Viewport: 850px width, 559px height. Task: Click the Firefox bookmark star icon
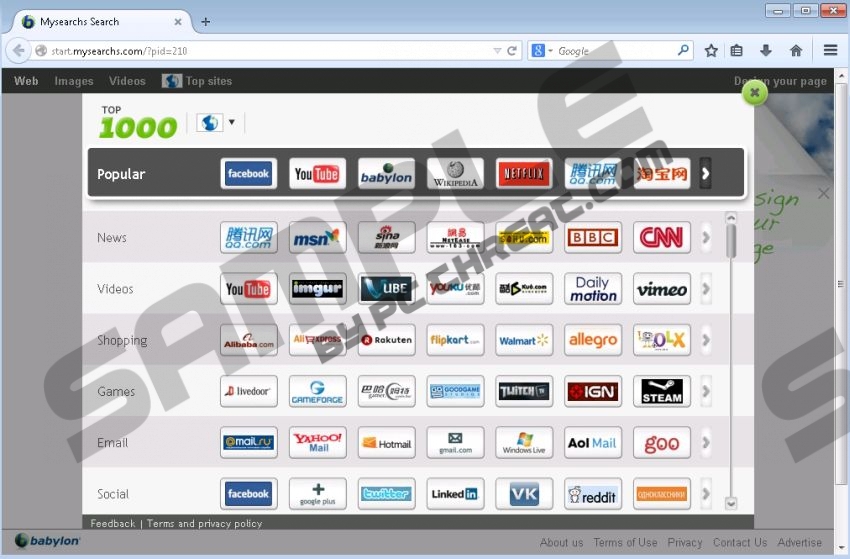[x=711, y=50]
